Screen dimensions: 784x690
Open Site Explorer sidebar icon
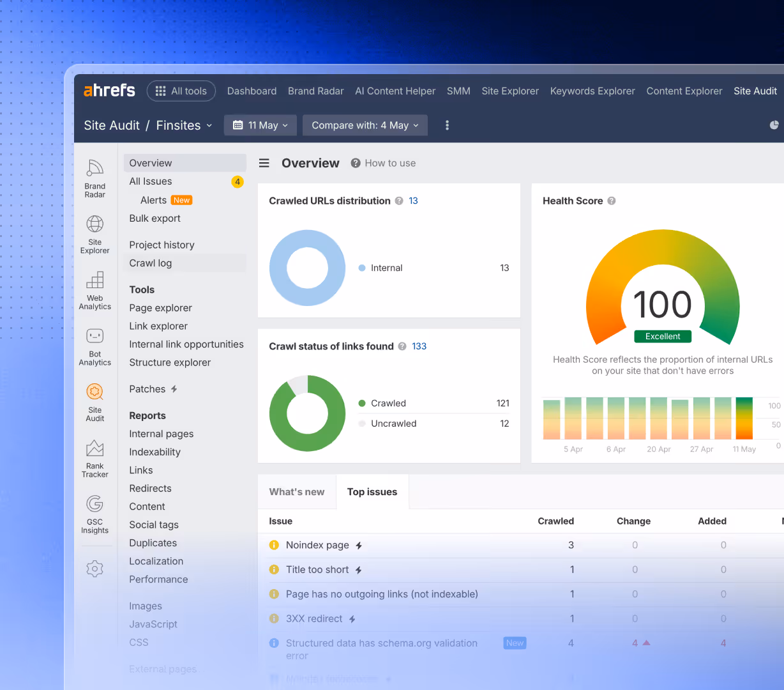94,234
